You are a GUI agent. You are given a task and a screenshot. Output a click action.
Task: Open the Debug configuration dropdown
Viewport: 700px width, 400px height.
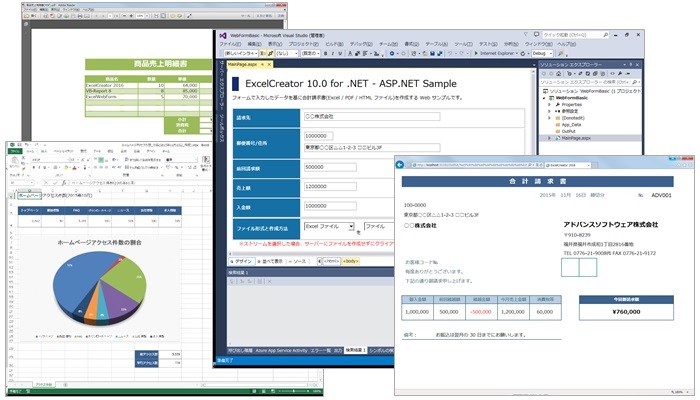tap(550, 53)
